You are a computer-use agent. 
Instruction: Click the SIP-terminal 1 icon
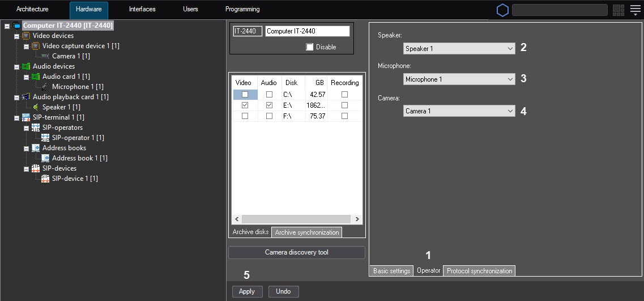26,117
